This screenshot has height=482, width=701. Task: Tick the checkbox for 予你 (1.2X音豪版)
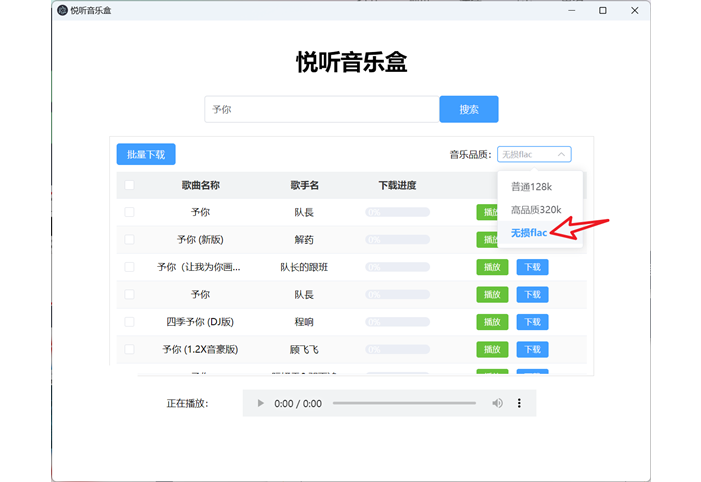coord(129,349)
